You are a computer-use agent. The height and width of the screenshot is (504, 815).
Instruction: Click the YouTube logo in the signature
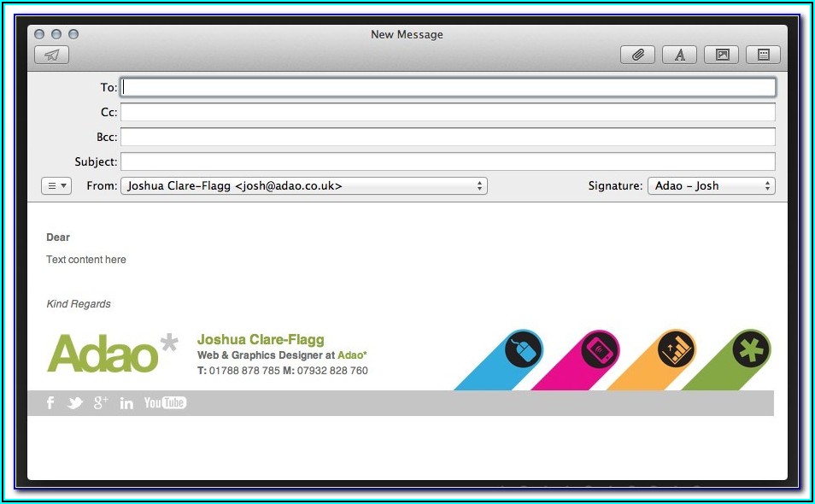point(165,402)
